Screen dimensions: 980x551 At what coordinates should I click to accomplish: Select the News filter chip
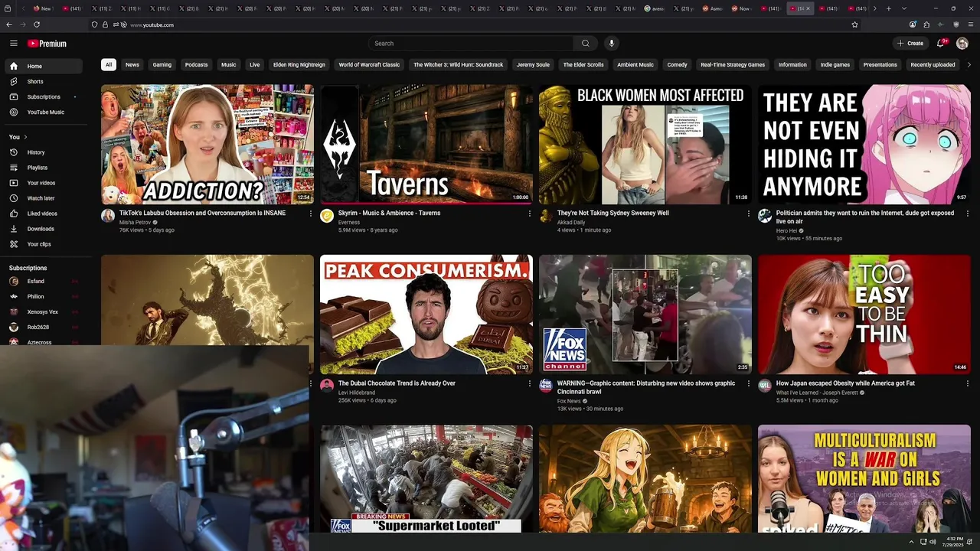132,65
